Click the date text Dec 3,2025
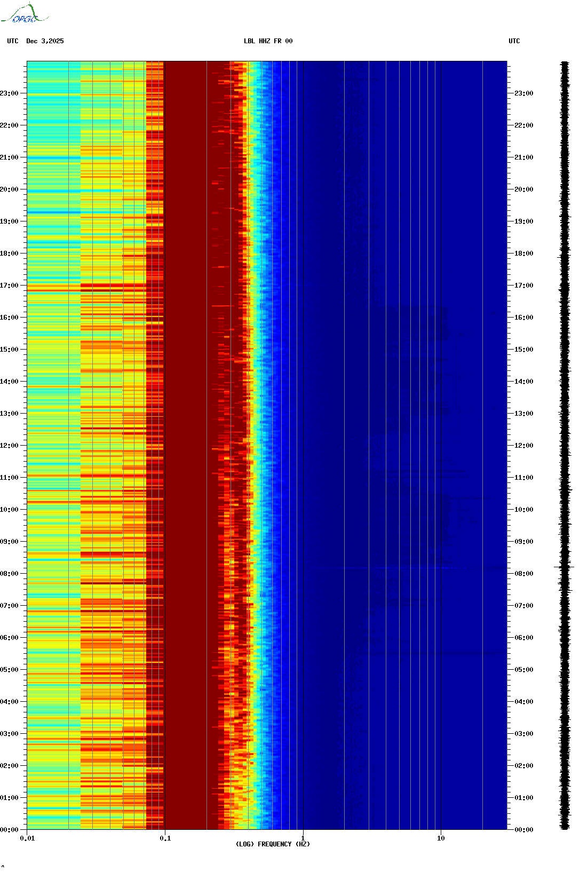The image size is (588, 872). (45, 41)
